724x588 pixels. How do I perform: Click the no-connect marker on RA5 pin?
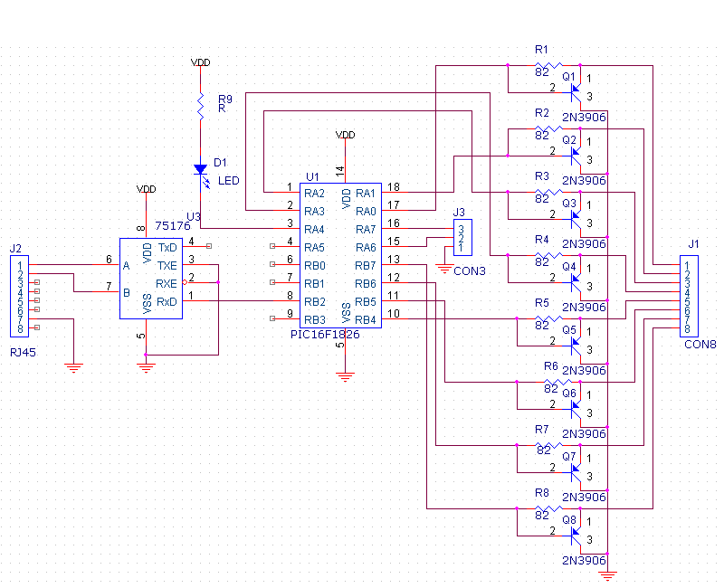tap(272, 246)
